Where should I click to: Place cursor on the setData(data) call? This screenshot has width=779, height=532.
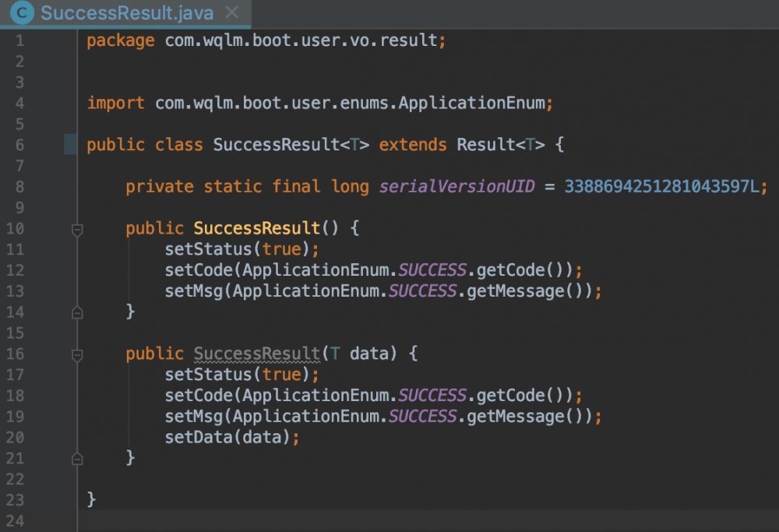click(231, 438)
